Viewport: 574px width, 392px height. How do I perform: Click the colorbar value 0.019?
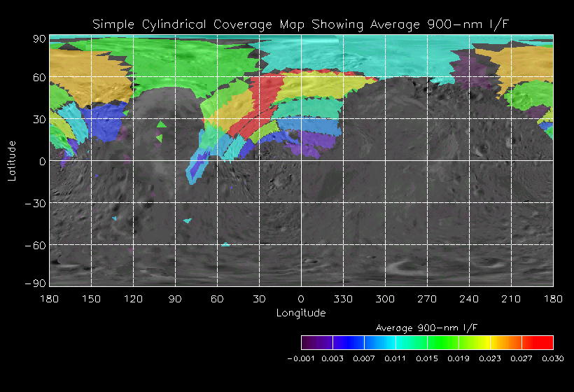click(458, 358)
